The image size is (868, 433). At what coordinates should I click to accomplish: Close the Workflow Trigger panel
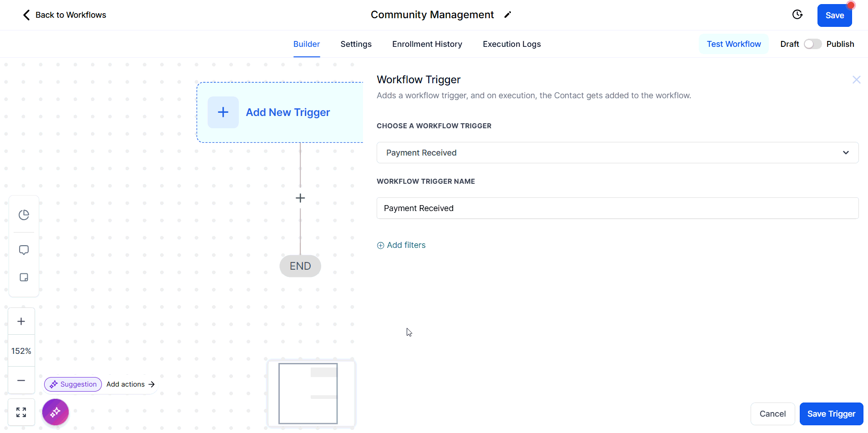point(856,80)
